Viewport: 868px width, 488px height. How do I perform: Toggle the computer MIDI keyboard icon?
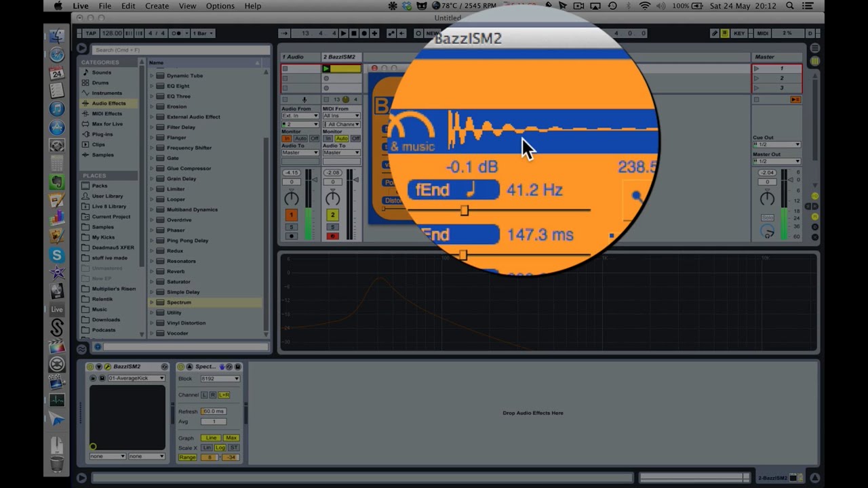point(725,33)
